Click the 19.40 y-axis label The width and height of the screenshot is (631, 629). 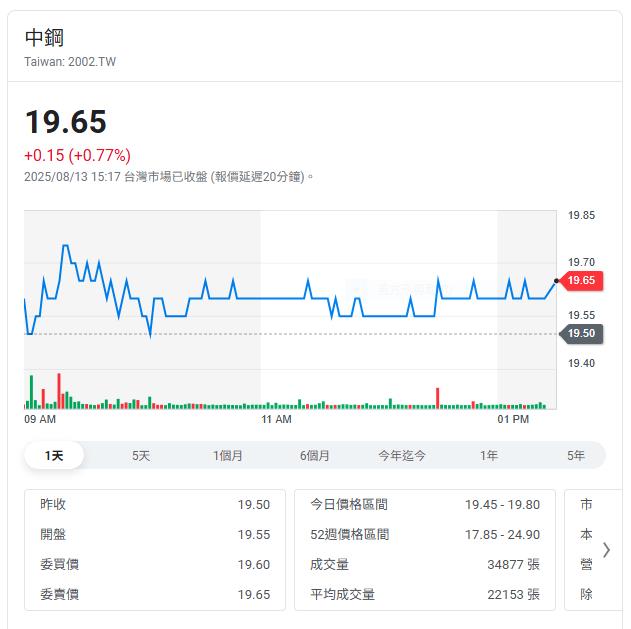click(581, 363)
